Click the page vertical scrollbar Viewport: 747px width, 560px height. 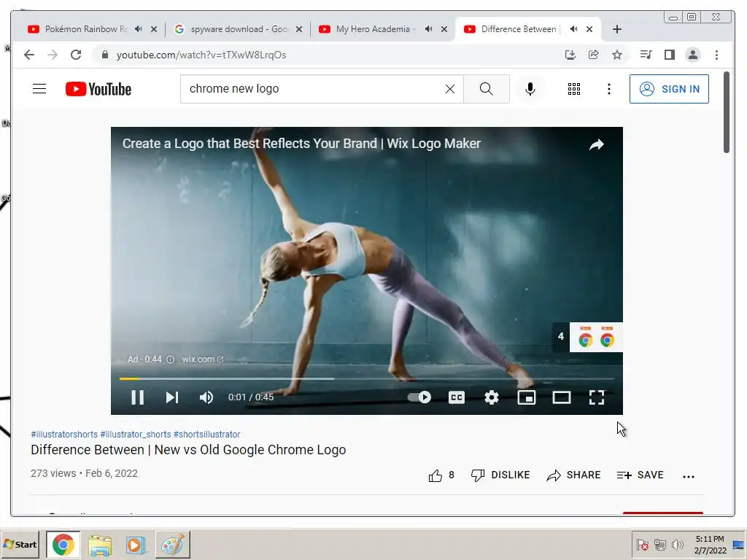point(726,112)
